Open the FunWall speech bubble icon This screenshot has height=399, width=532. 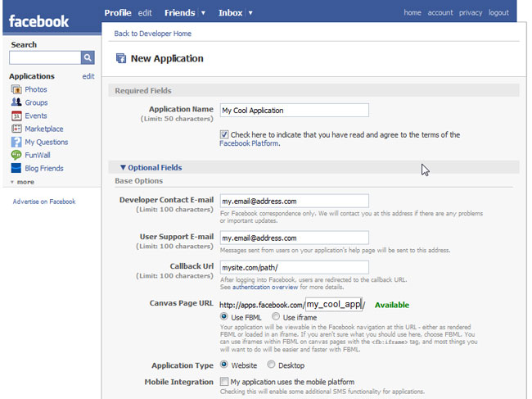(x=16, y=155)
